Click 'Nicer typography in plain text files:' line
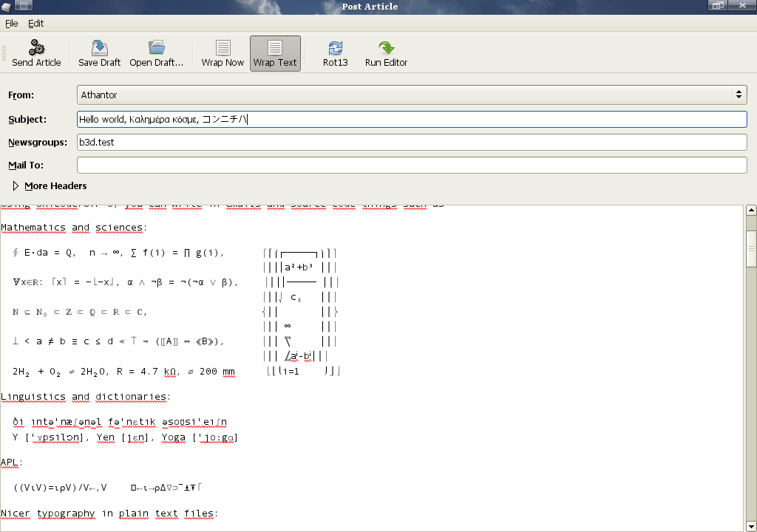Viewport: 757px width, 532px height. click(x=109, y=514)
